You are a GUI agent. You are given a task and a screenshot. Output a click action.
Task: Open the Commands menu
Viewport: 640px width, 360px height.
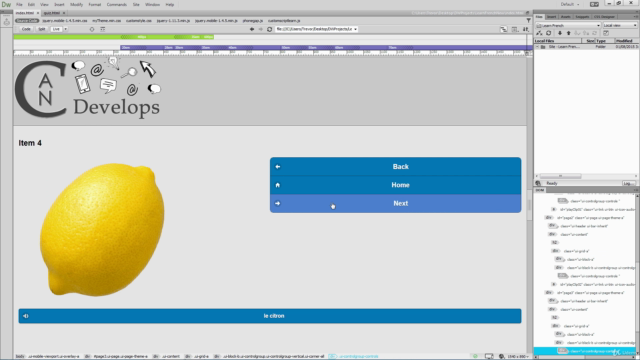(x=117, y=4)
